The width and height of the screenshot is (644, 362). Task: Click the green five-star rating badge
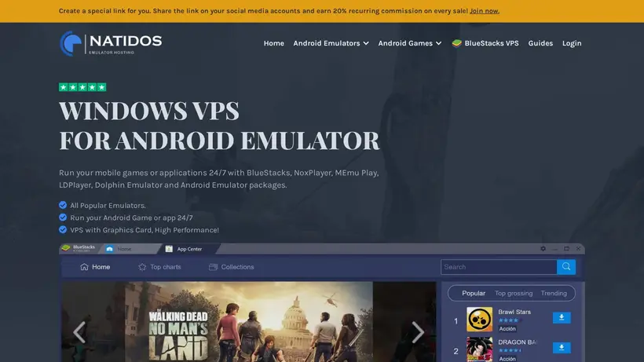(x=82, y=87)
